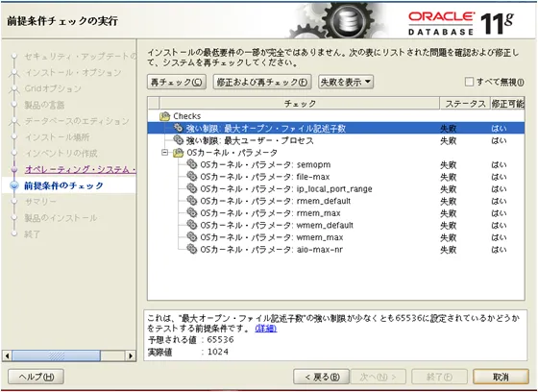Select the wmem_default parameter row

[x=336, y=225]
